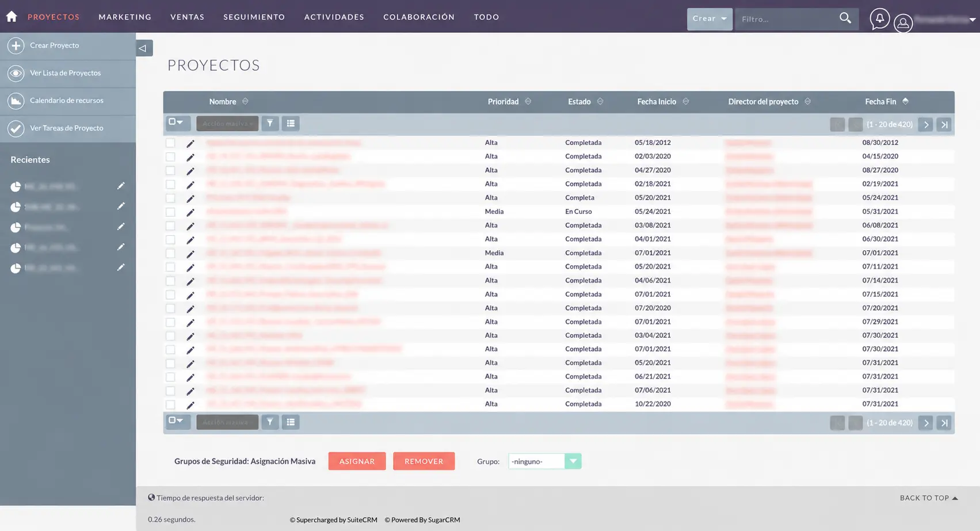The width and height of the screenshot is (980, 531).
Task: Sort by Fecha Fin column arrows
Action: click(x=905, y=101)
